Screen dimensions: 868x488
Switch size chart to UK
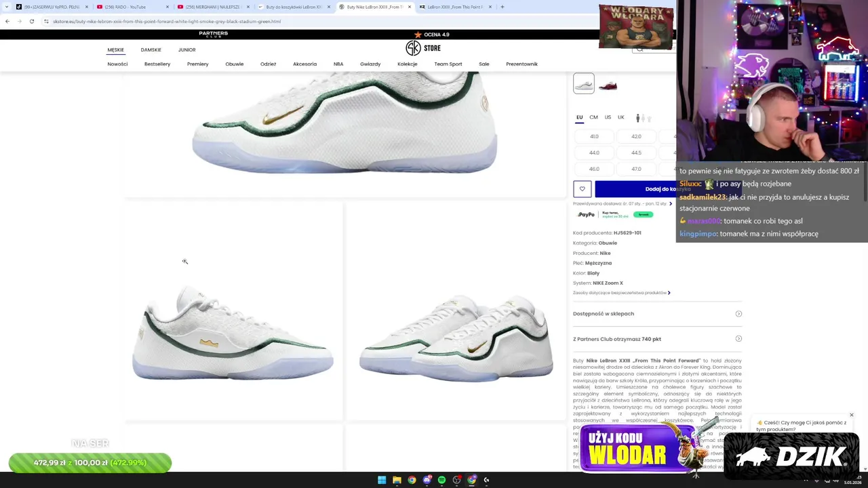click(x=621, y=117)
